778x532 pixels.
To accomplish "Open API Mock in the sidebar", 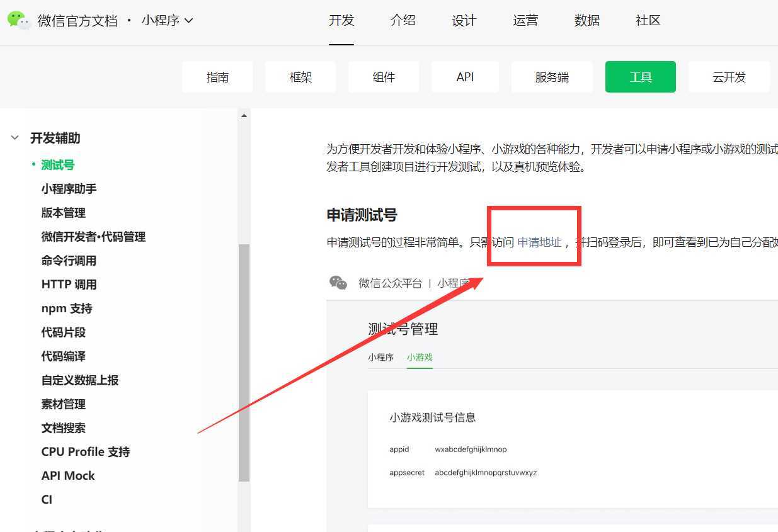I will pos(68,476).
